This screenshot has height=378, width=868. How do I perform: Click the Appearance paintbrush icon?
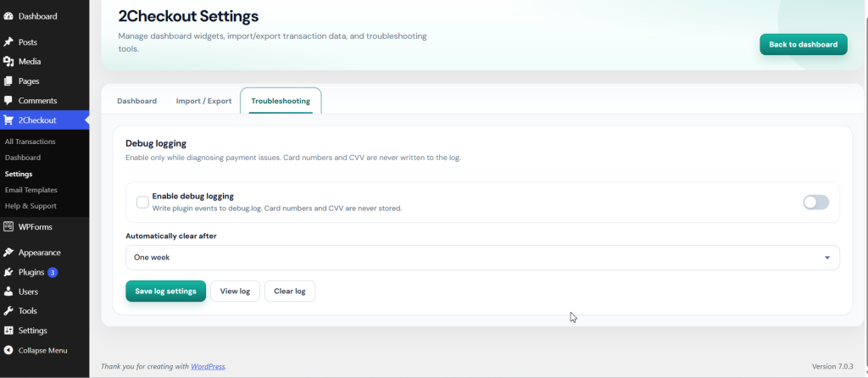pyautogui.click(x=8, y=253)
